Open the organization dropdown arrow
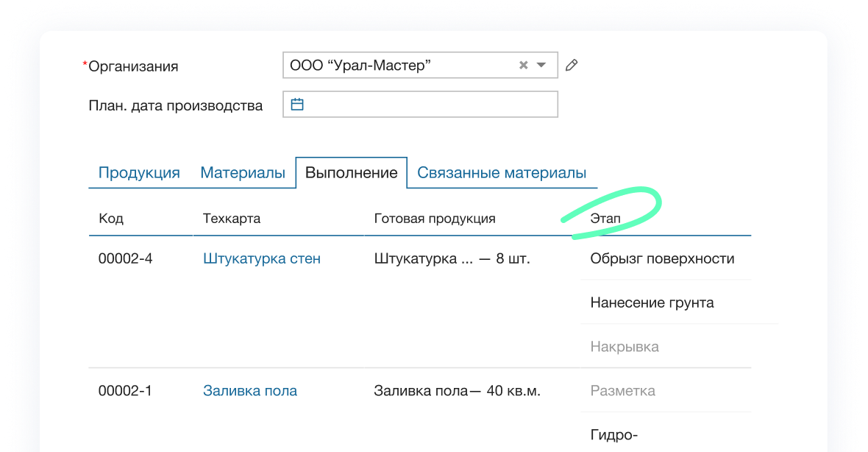Viewport: 868px width, 452px height. point(541,66)
